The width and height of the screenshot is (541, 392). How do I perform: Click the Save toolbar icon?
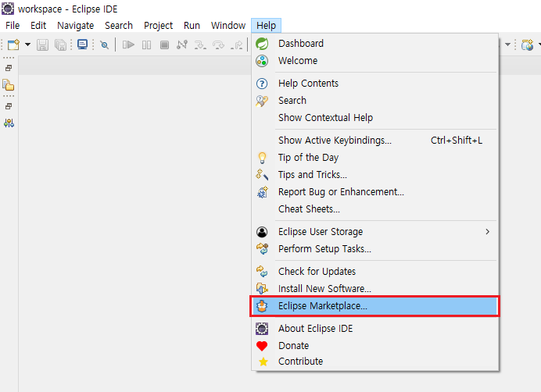pyautogui.click(x=42, y=45)
